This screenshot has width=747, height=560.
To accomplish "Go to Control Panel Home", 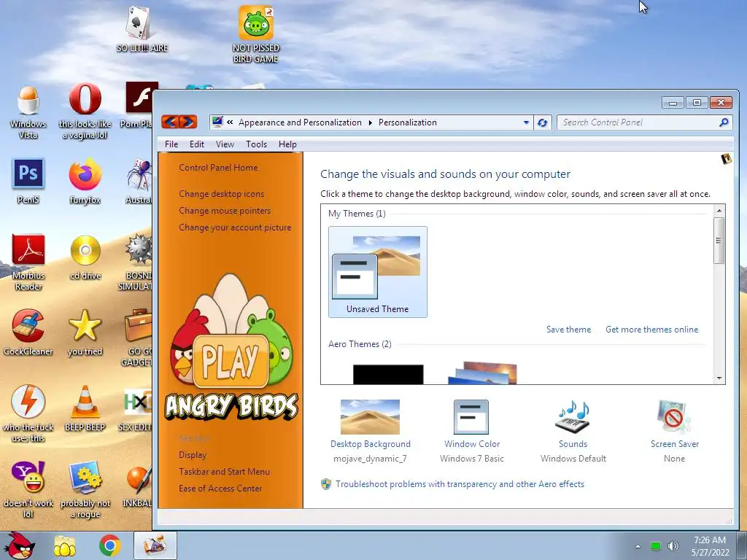I will pos(218,168).
